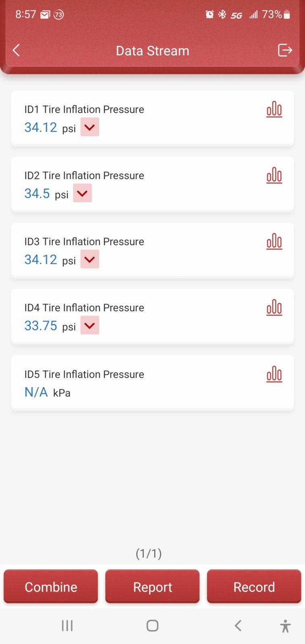Tap the Combine button
This screenshot has height=644, width=305.
(x=51, y=586)
